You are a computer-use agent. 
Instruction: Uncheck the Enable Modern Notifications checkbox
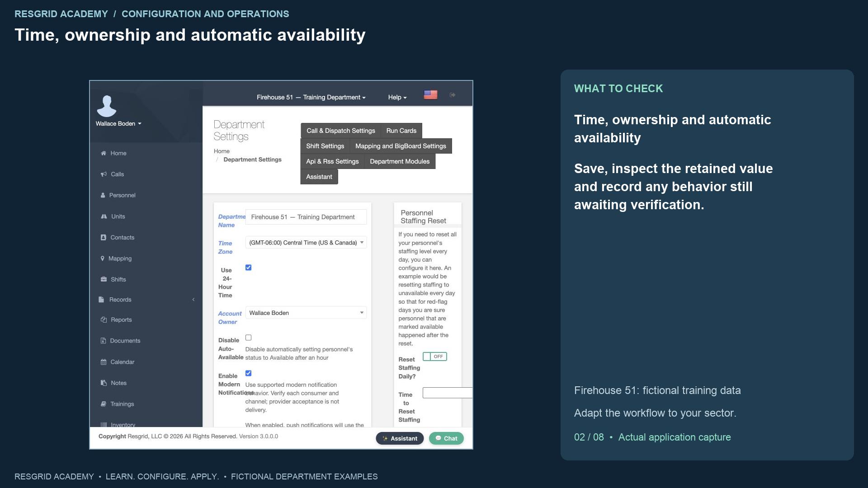tap(248, 373)
